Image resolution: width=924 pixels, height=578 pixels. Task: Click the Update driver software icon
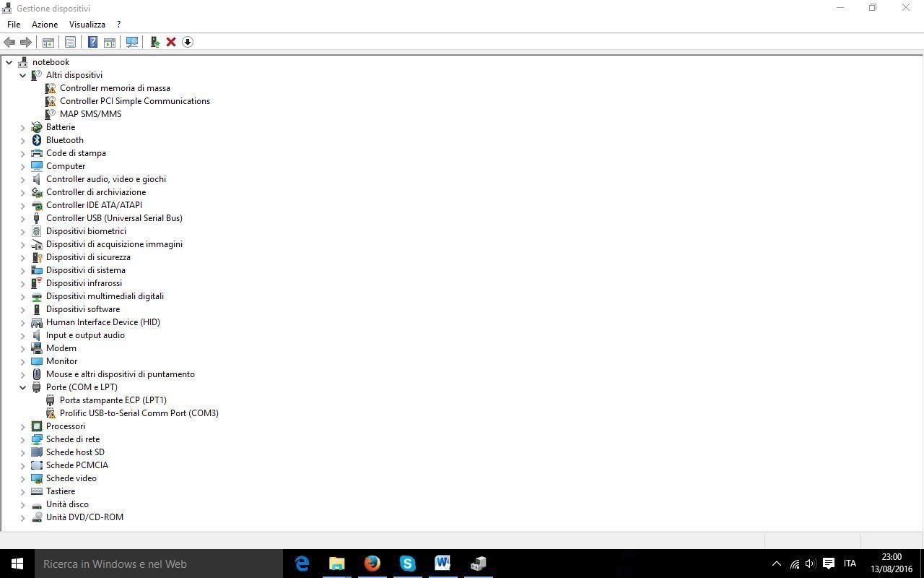(154, 42)
